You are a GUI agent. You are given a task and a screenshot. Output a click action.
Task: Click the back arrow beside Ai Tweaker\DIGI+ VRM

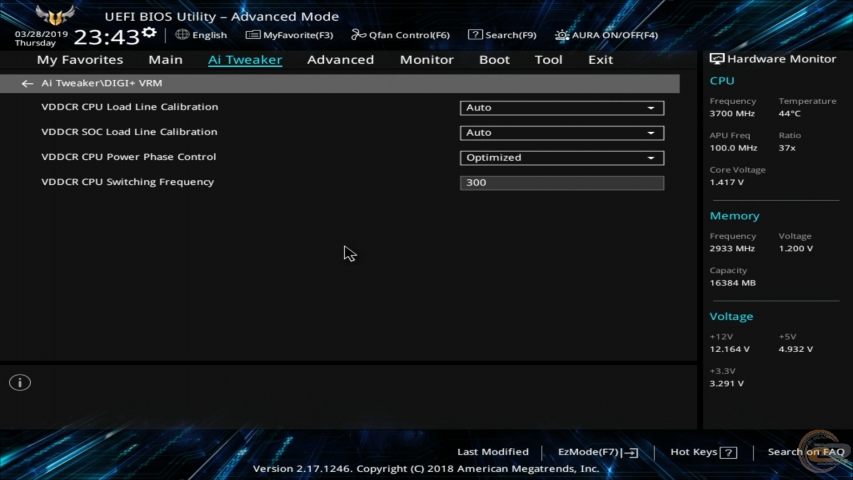tap(27, 84)
